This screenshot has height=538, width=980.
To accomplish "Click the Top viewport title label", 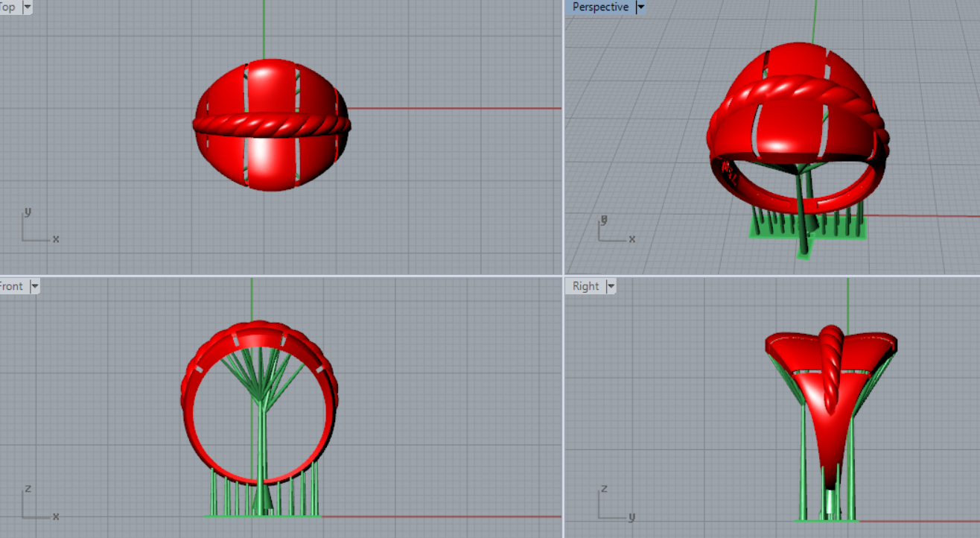I will [x=7, y=7].
